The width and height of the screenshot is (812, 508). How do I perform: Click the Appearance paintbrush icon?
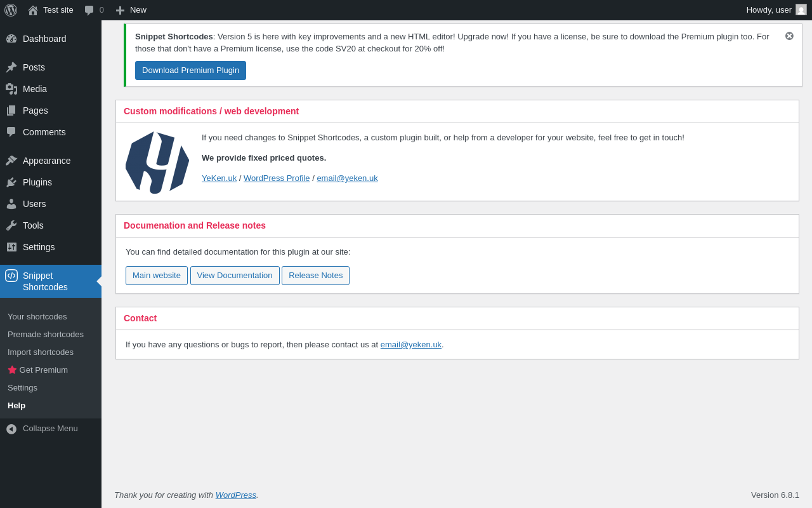coord(11,161)
